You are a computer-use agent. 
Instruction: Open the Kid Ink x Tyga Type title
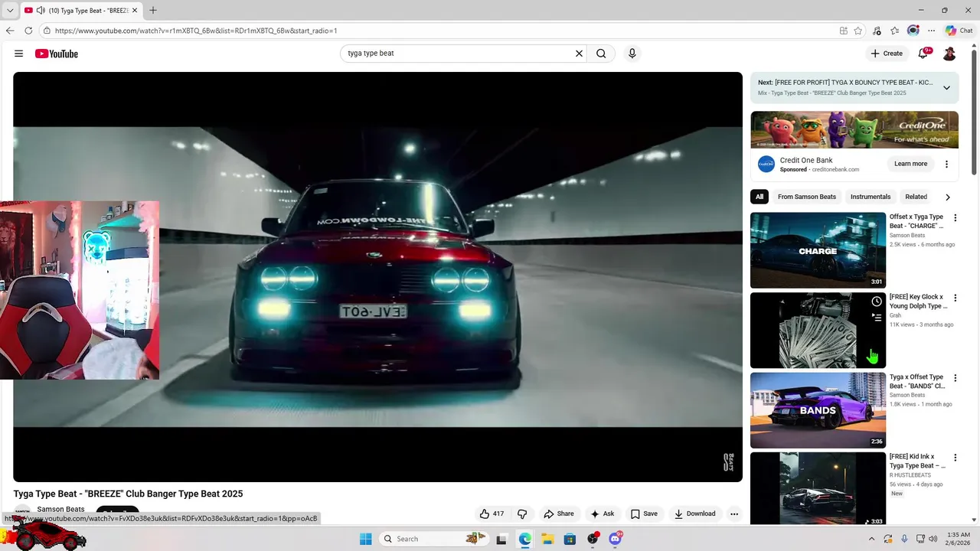pos(917,461)
